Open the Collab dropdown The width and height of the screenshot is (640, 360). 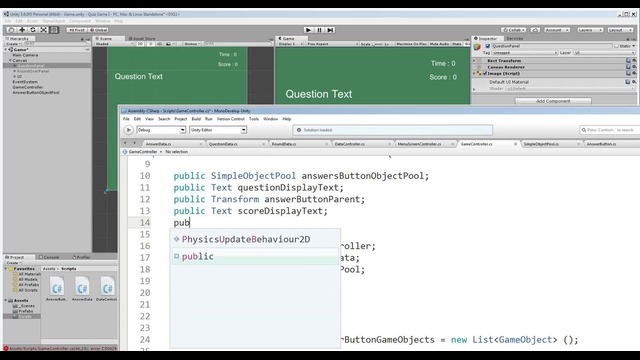(x=513, y=30)
